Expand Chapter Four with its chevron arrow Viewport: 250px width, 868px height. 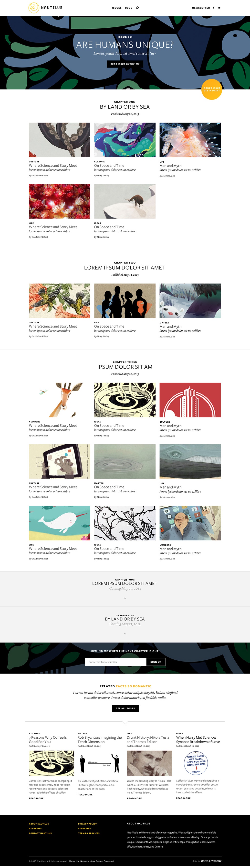125,598
